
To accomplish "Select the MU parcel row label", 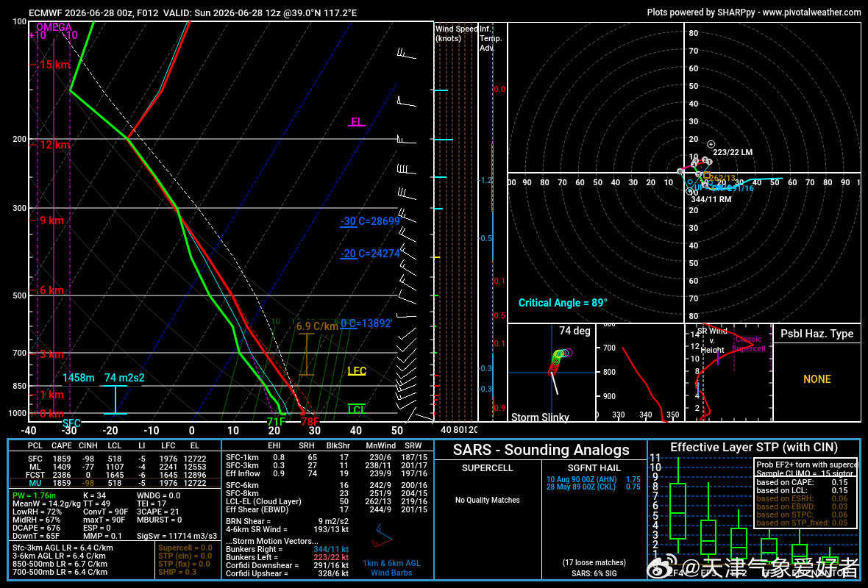I will tap(35, 483).
